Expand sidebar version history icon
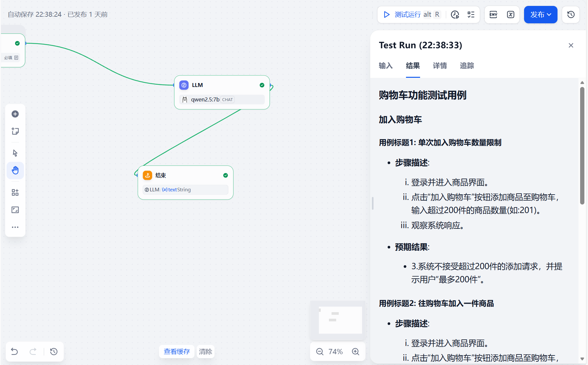This screenshot has height=365, width=588. click(x=571, y=14)
